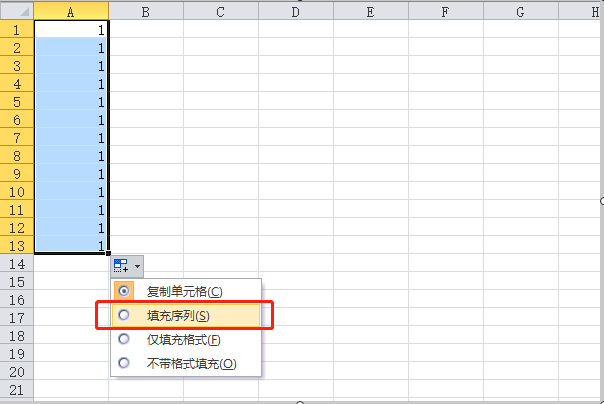604x404 pixels.
Task: Select row 7 header
Action: point(17,137)
